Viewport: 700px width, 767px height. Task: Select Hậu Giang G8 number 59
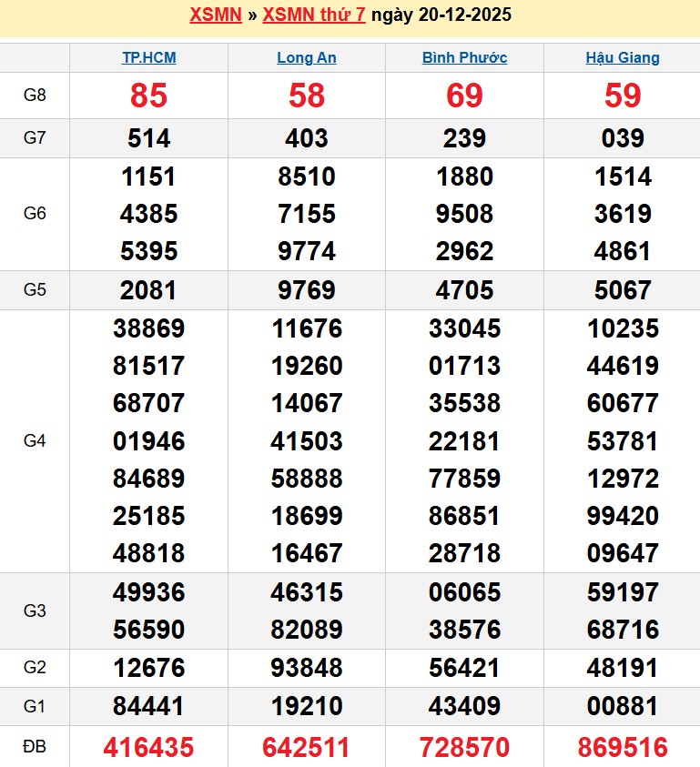pyautogui.click(x=623, y=96)
